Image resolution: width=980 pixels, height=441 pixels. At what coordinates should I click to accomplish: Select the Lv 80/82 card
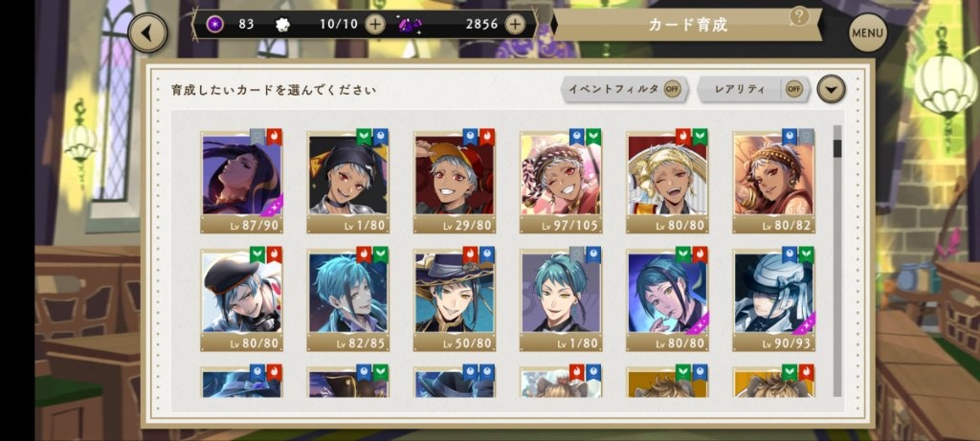(x=773, y=182)
